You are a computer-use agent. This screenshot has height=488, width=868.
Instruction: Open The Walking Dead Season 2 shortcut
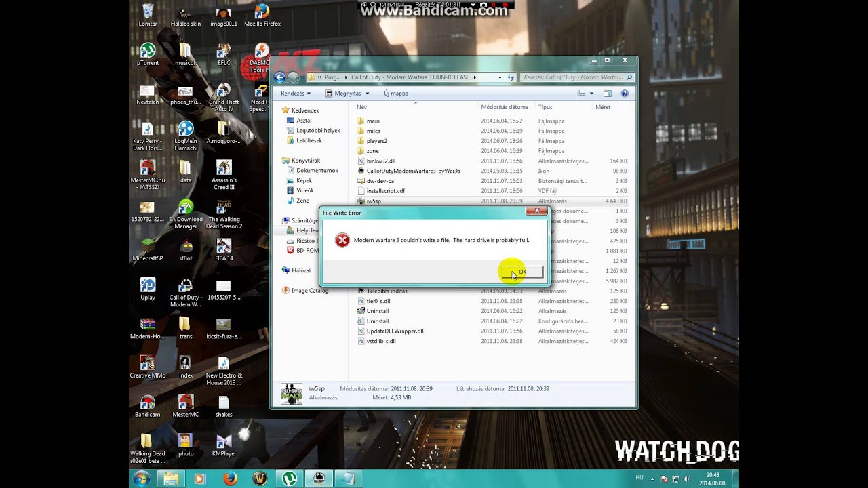(x=224, y=214)
